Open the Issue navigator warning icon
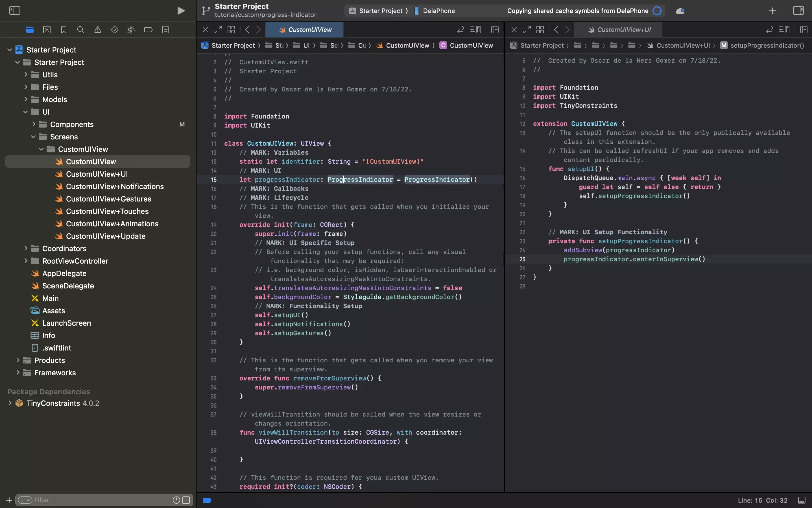 (97, 30)
